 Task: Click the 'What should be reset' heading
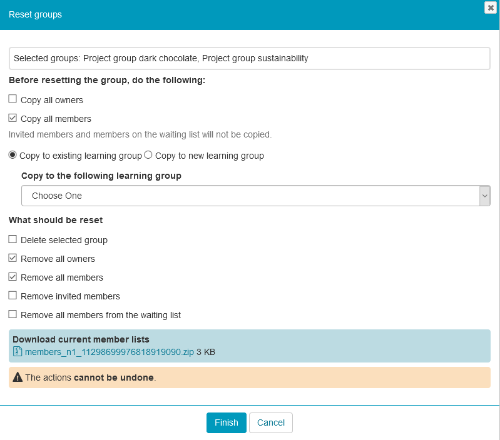[56, 220]
